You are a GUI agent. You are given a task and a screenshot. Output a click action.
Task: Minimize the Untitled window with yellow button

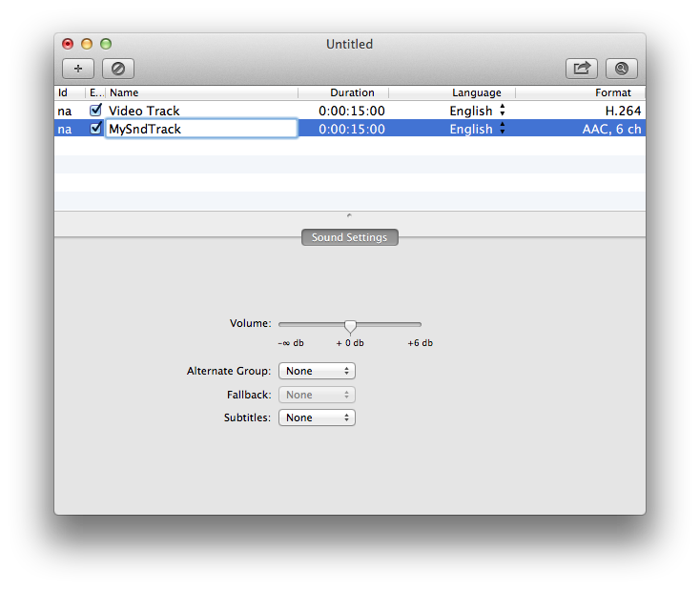[87, 44]
